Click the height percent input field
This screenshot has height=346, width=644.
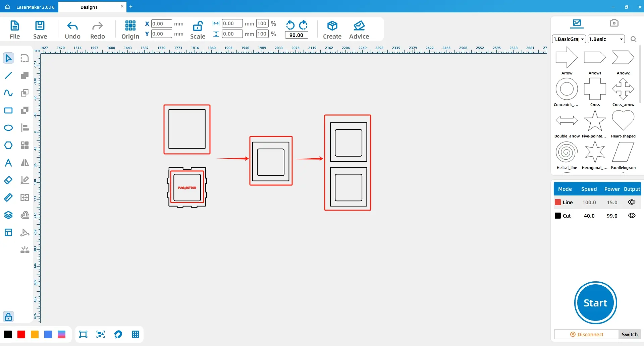click(262, 34)
